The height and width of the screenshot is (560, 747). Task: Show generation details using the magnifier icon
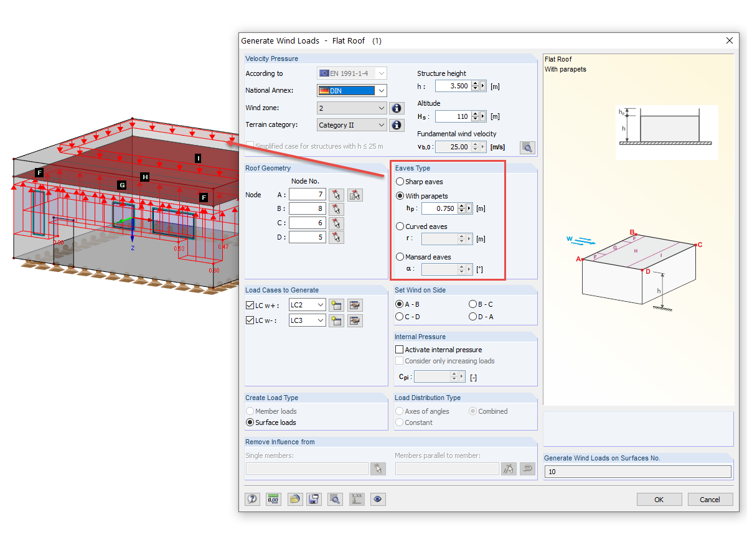(x=335, y=499)
